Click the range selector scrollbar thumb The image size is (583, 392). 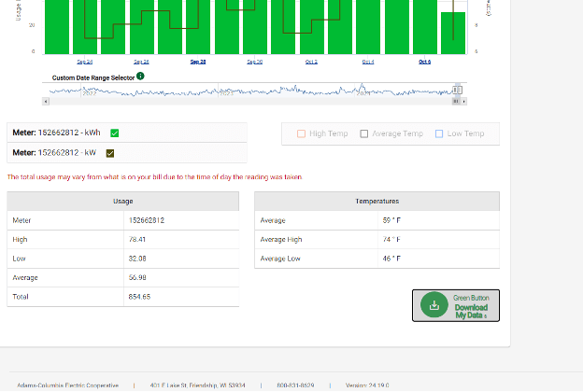click(x=456, y=102)
